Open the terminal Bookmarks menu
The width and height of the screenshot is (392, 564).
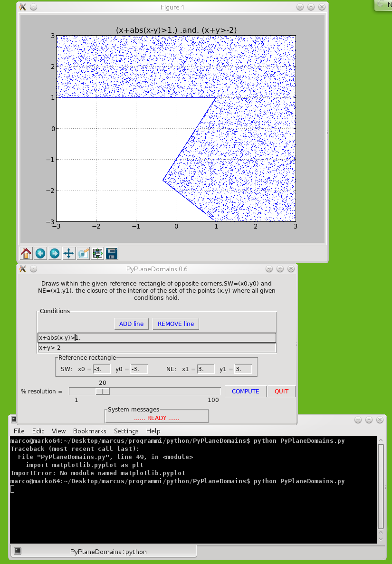point(89,431)
